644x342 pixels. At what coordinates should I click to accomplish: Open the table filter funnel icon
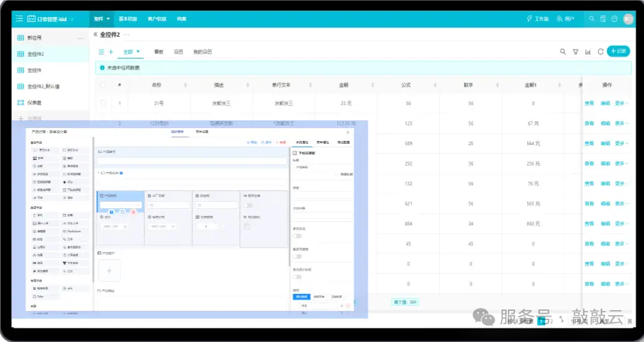pyautogui.click(x=575, y=52)
